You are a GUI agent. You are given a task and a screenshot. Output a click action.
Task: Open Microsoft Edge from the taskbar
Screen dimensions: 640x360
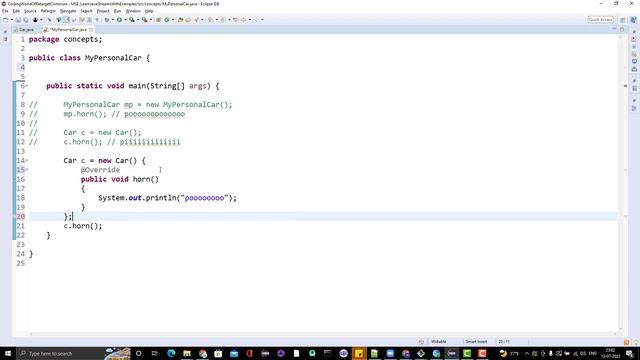[x=171, y=353]
